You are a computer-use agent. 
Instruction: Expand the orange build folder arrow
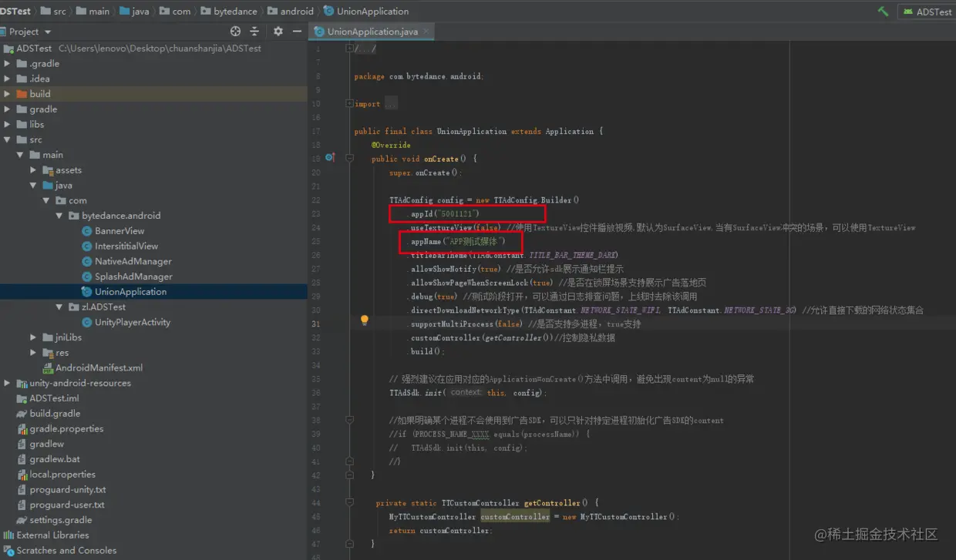coord(7,94)
